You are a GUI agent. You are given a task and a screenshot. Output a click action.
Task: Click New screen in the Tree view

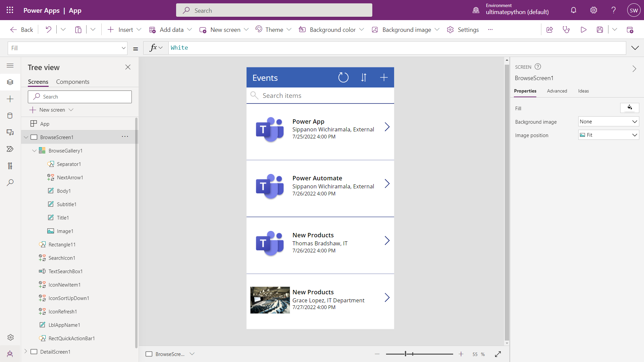point(51,110)
